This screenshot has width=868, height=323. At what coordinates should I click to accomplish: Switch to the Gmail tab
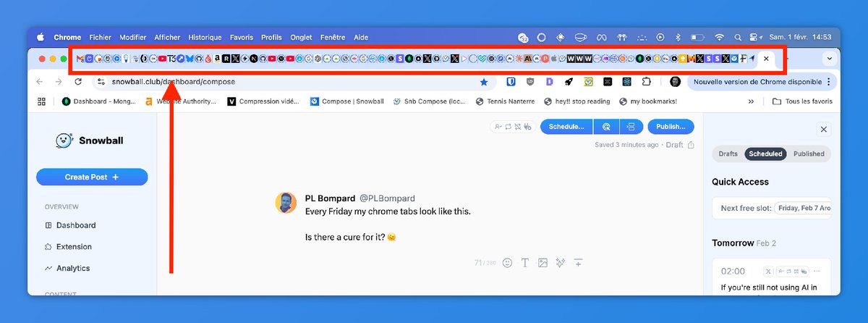click(x=80, y=58)
